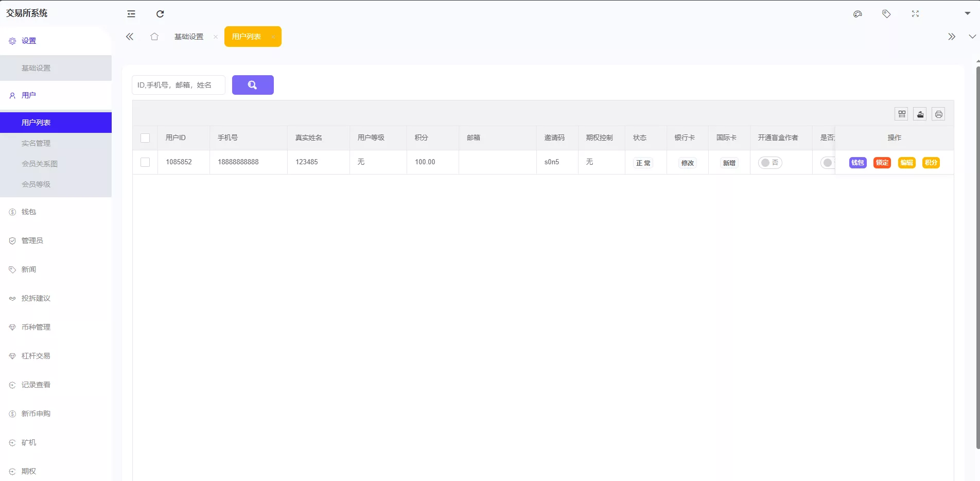Select the row checkbox for user 1085852

(145, 162)
